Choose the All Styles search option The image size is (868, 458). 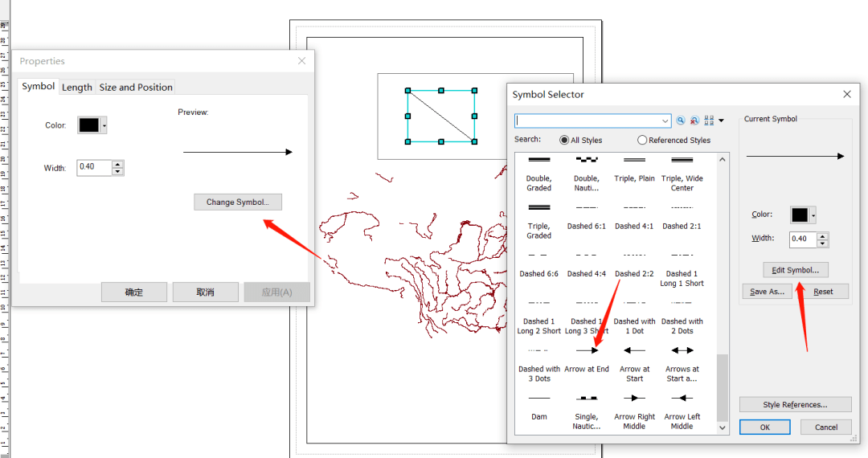[x=581, y=140]
